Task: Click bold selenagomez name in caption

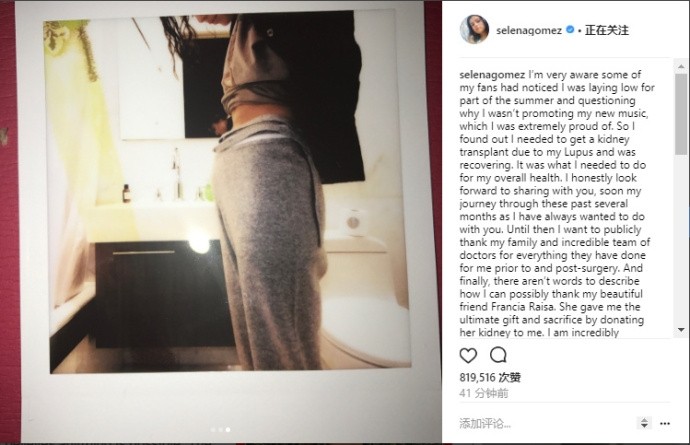Action: [x=492, y=75]
